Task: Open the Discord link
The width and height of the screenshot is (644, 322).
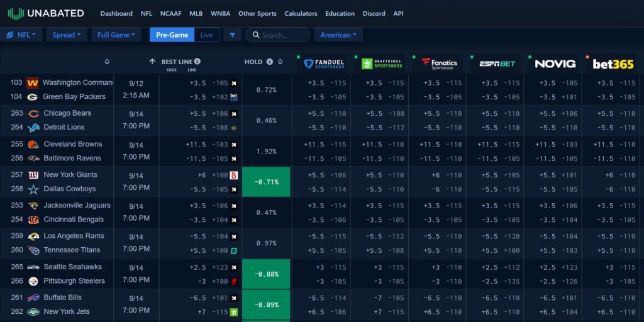Action: (374, 14)
